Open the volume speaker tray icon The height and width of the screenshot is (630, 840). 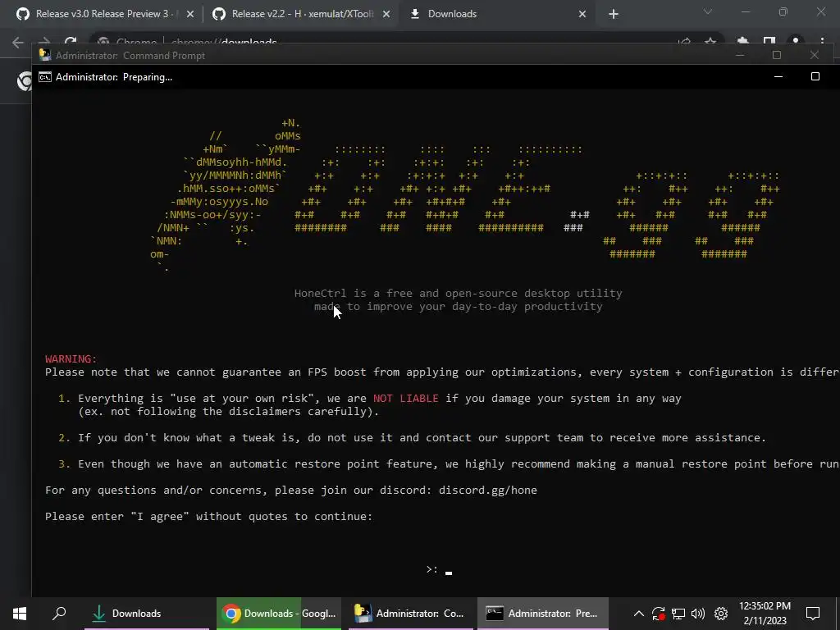click(x=698, y=614)
